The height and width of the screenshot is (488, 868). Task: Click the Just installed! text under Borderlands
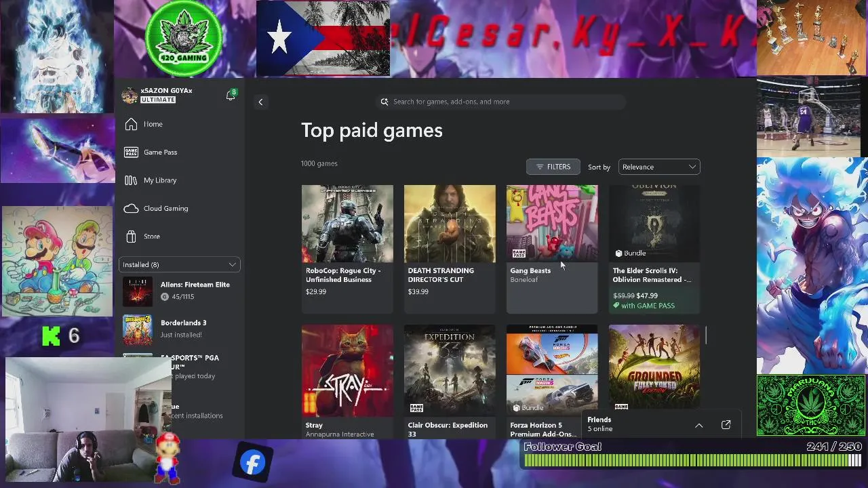pyautogui.click(x=181, y=335)
